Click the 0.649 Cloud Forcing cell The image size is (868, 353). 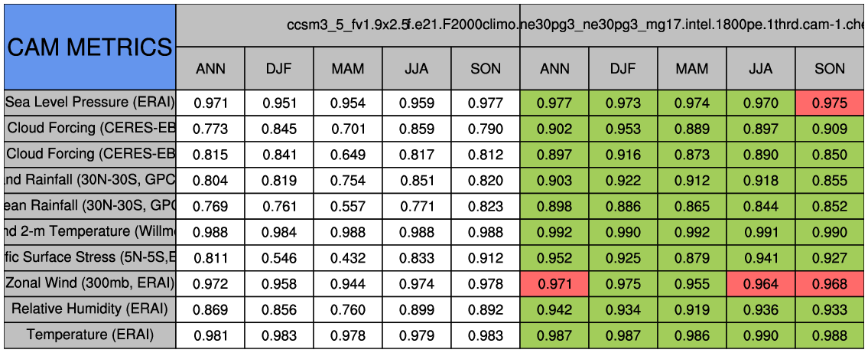coord(348,155)
